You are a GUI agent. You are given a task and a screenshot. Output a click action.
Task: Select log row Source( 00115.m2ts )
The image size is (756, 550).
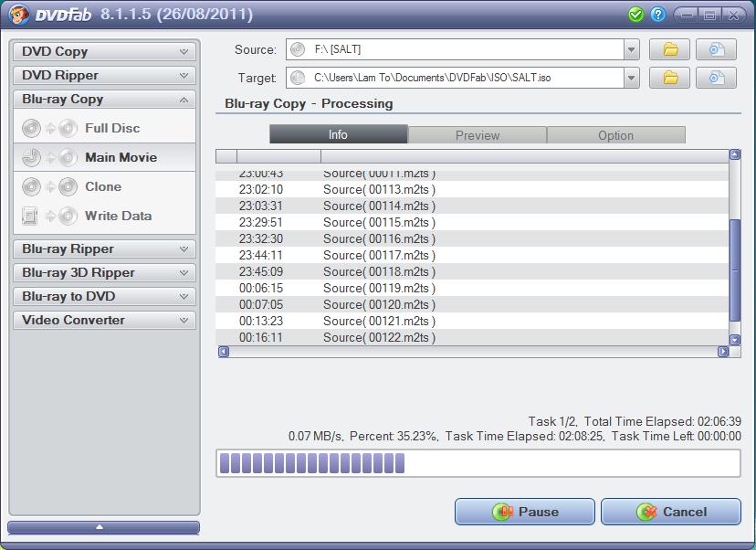472,222
